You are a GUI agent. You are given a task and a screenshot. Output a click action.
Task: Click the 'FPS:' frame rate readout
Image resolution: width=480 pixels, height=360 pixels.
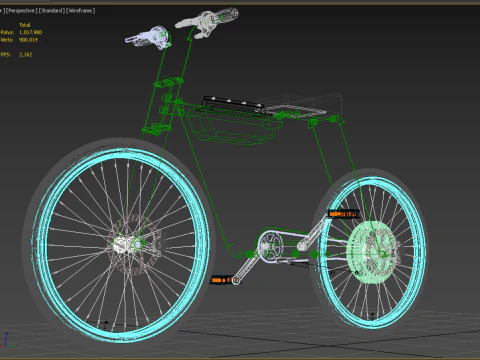point(16,54)
